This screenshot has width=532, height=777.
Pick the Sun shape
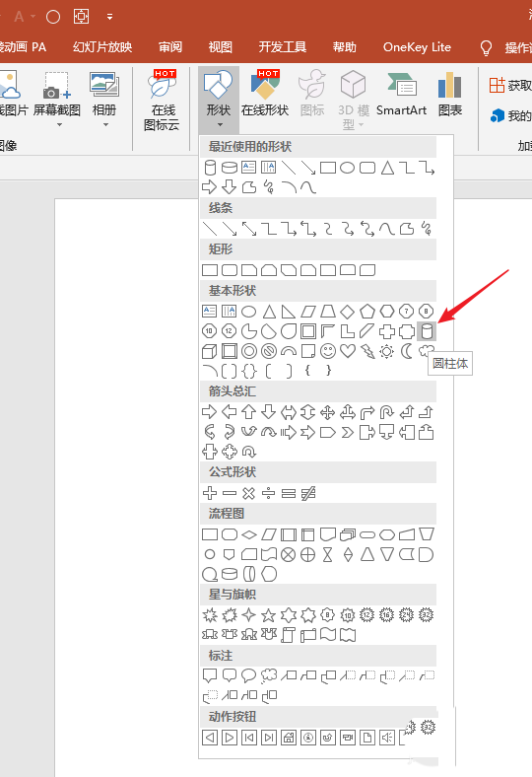pyautogui.click(x=387, y=351)
